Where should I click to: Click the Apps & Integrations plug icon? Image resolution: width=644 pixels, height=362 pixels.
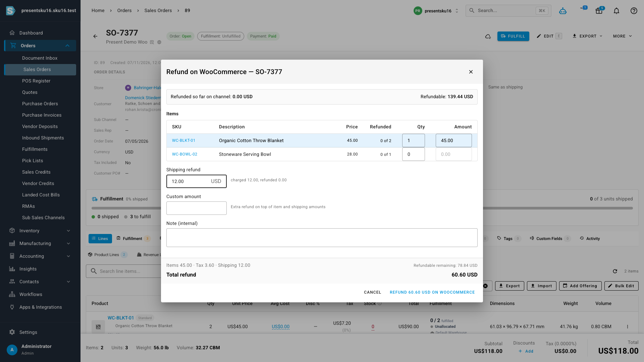click(x=12, y=307)
